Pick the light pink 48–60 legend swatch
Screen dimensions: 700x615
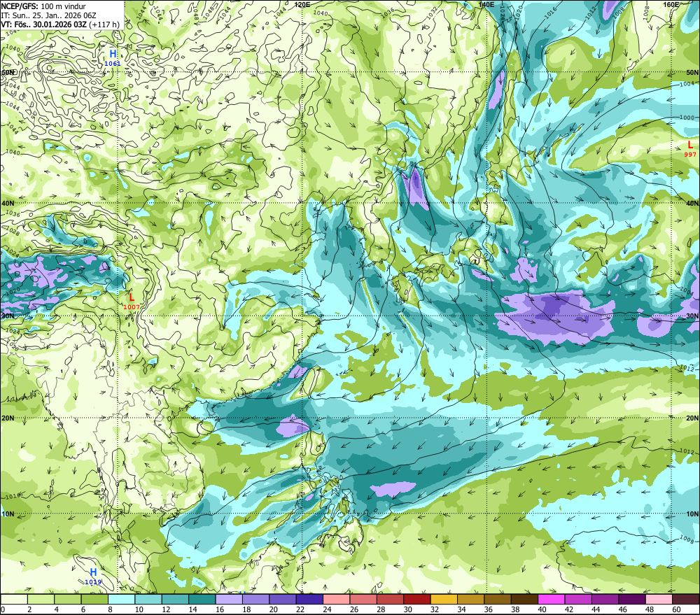(659, 599)
